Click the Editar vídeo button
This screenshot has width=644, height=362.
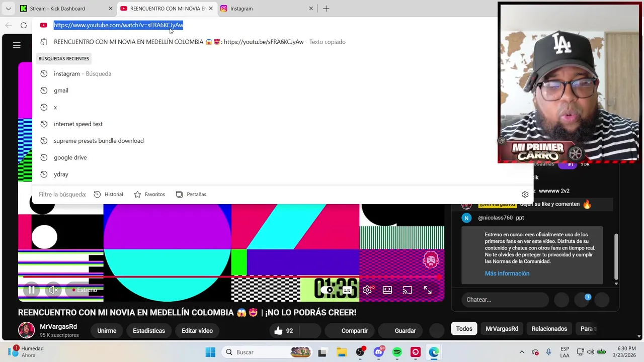(x=197, y=331)
